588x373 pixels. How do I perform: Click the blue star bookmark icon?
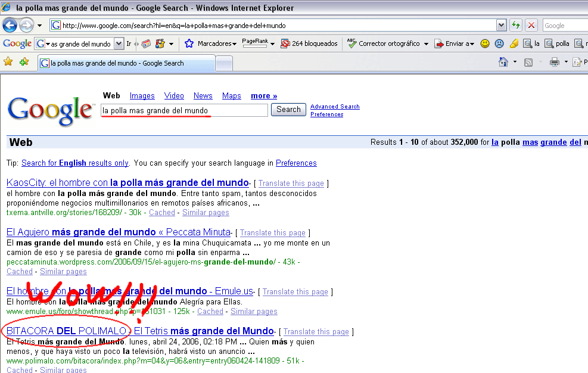point(189,43)
